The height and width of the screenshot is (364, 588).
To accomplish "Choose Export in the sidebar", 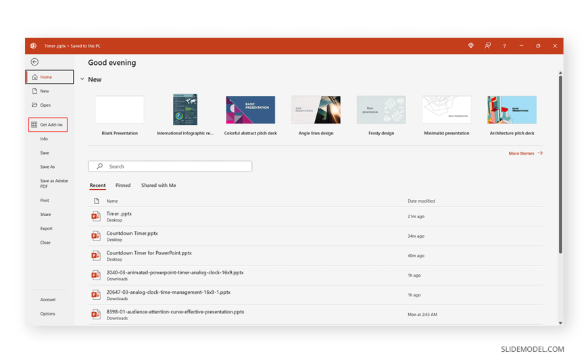I will pos(46,228).
